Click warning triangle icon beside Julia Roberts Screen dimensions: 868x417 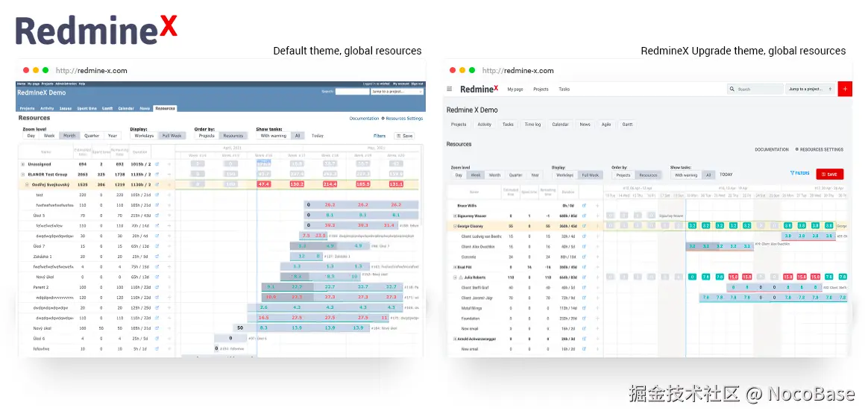pos(461,278)
